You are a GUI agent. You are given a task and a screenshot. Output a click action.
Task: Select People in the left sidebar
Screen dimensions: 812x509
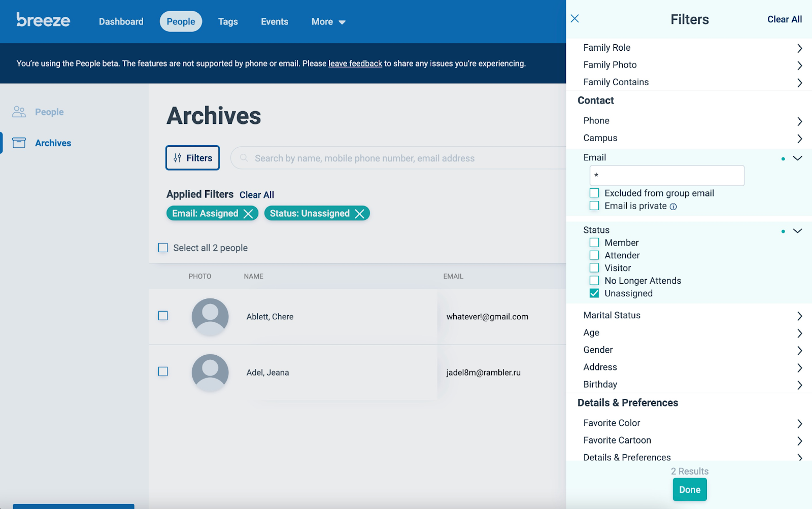49,112
